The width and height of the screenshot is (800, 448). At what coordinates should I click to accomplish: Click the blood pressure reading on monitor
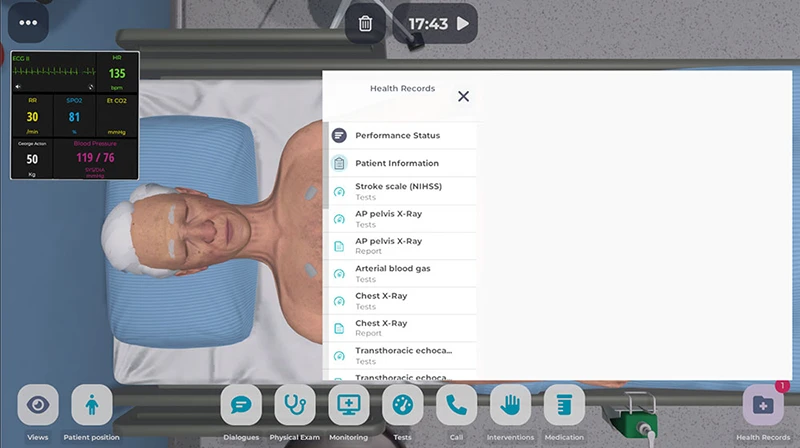[94, 158]
